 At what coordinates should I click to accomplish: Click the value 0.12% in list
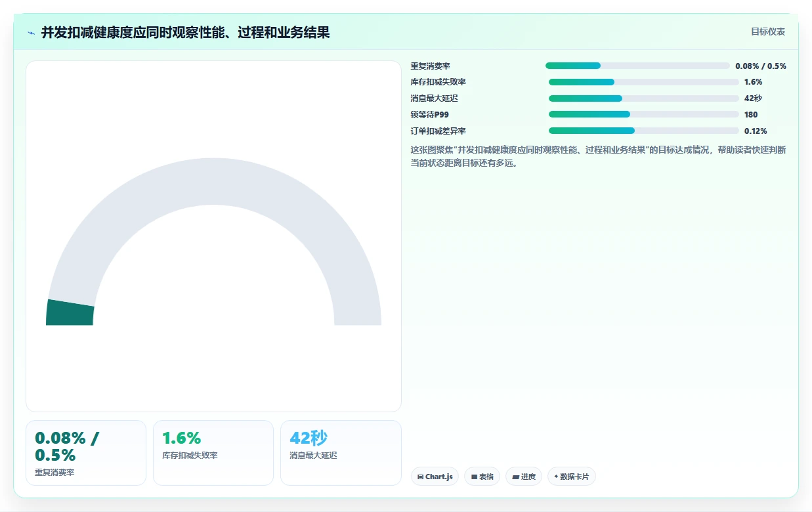(756, 131)
